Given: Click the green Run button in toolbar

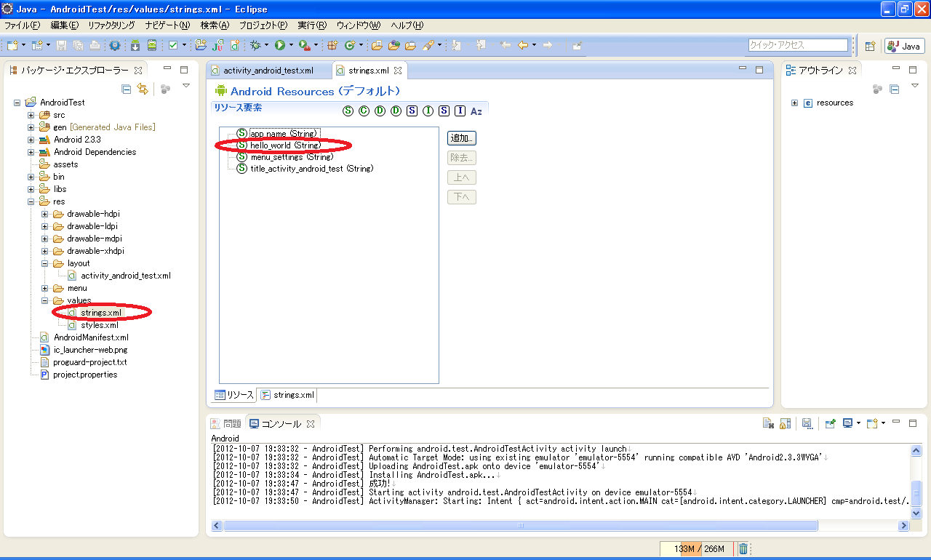Looking at the screenshot, I should tap(279, 45).
